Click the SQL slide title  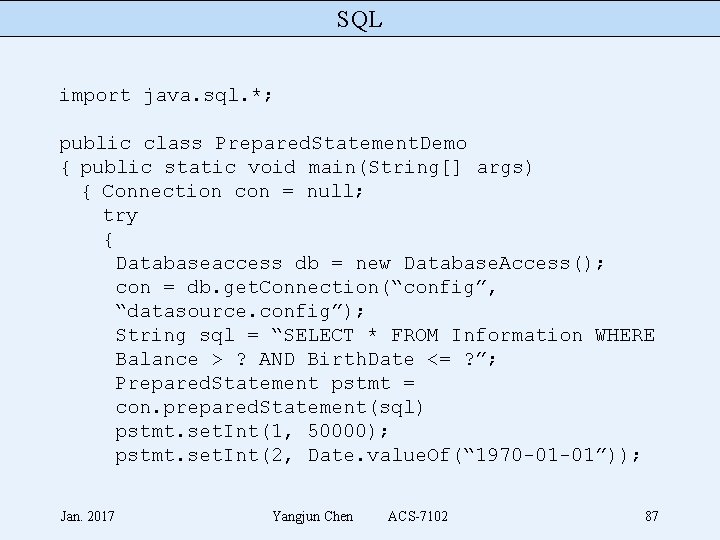[359, 19]
